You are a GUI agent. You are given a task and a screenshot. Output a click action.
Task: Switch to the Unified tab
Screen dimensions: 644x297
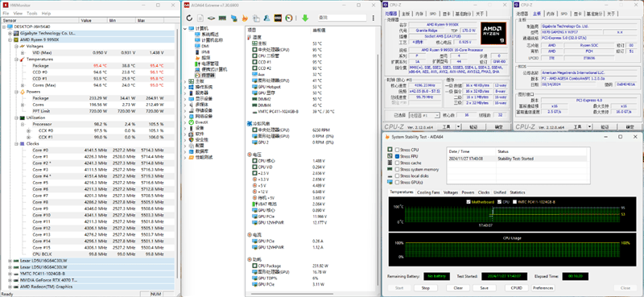click(x=499, y=192)
